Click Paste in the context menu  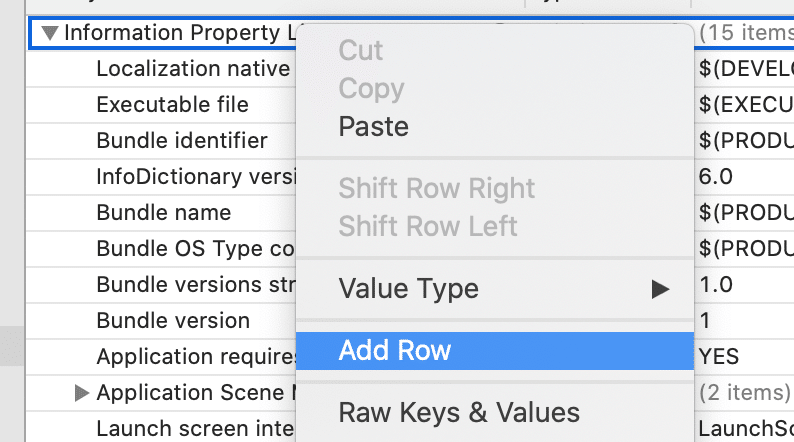click(x=373, y=127)
